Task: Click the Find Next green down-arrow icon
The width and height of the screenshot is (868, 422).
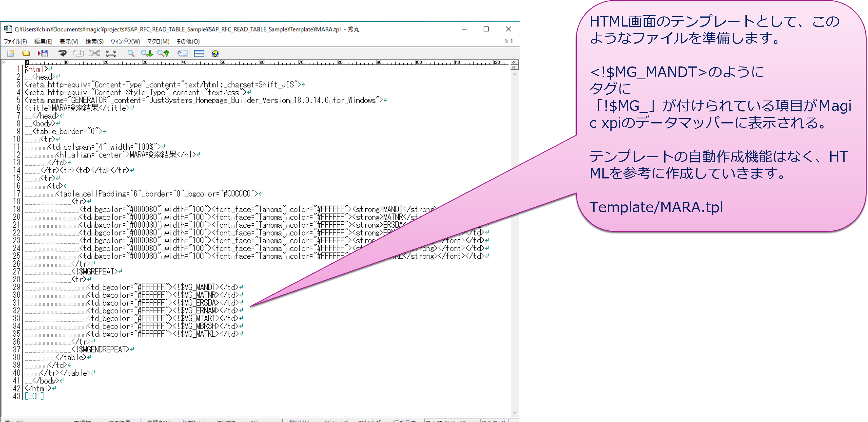Action: (x=147, y=53)
